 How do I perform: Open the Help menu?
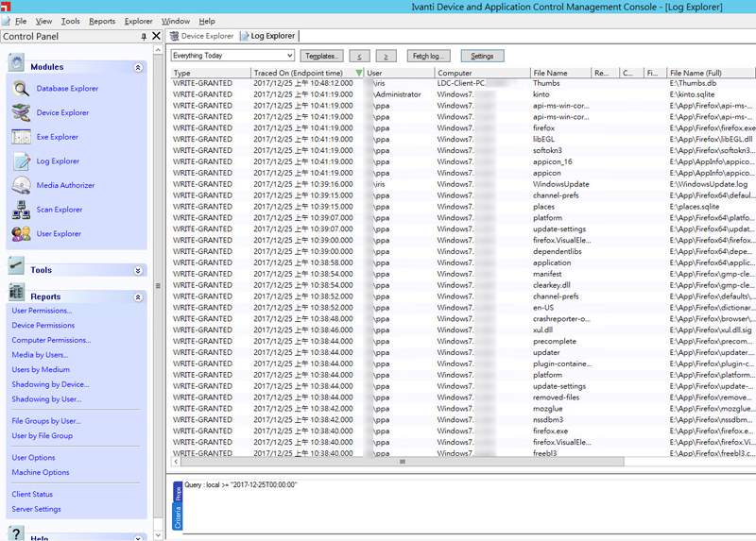207,21
